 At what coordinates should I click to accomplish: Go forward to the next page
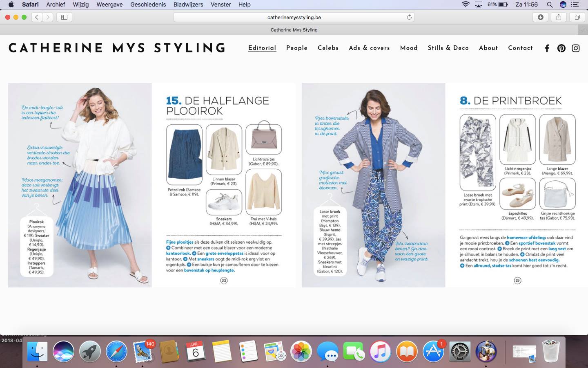point(48,17)
